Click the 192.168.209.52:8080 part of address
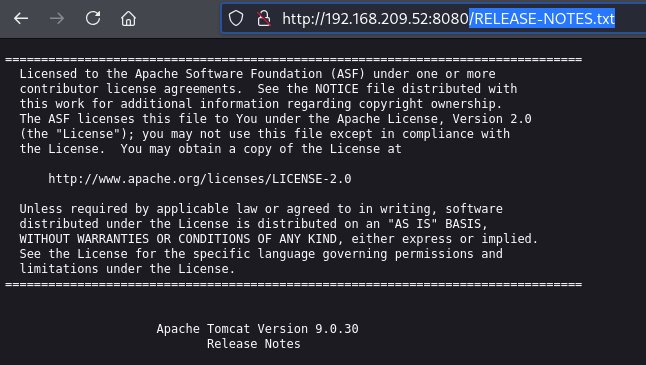This screenshot has width=646, height=365. (x=397, y=19)
